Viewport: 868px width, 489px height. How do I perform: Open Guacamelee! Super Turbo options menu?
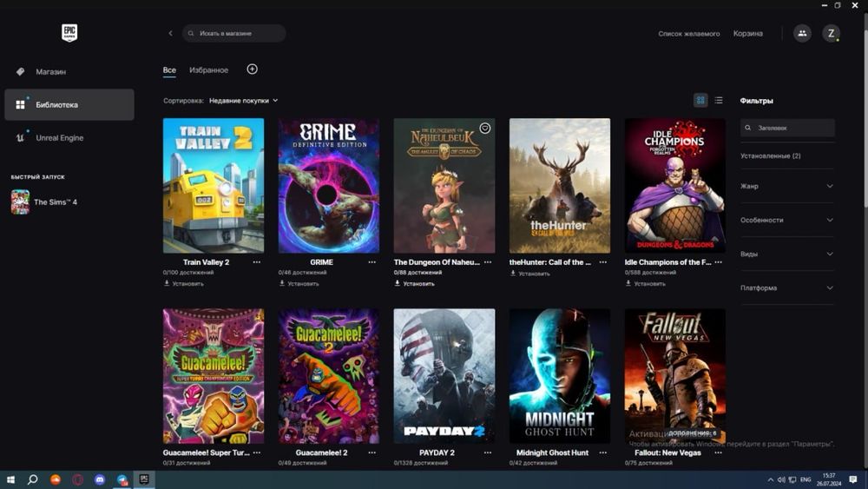coord(257,453)
